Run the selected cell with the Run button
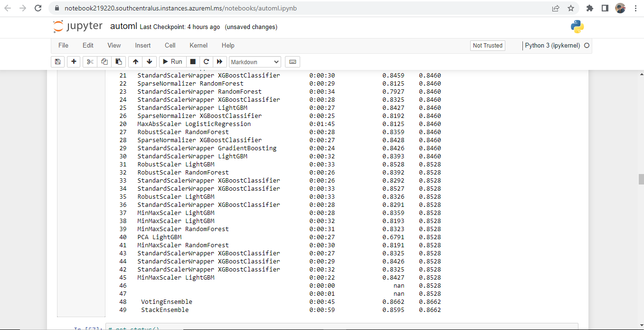This screenshot has height=330, width=644. 172,62
